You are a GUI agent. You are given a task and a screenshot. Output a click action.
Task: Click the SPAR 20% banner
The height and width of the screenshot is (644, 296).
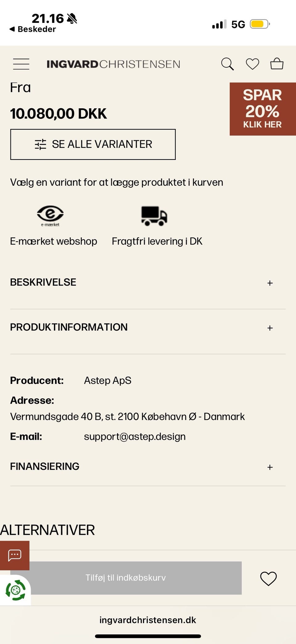pos(262,109)
